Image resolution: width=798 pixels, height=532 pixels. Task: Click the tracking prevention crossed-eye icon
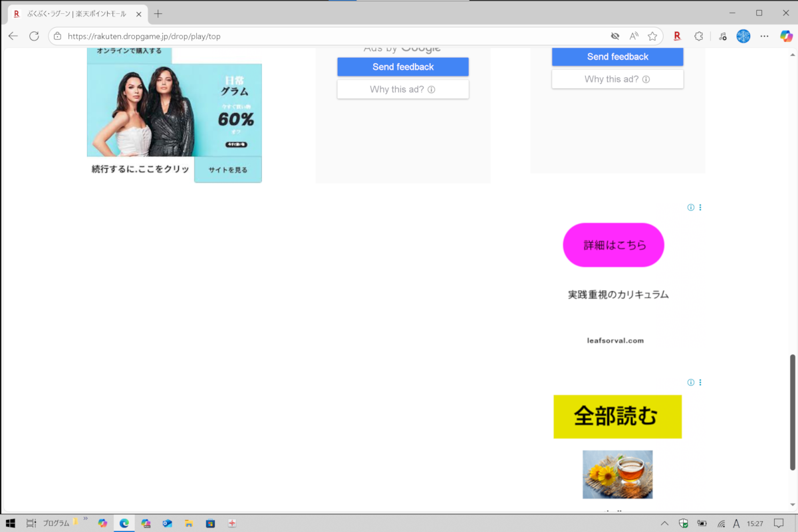[x=615, y=36]
